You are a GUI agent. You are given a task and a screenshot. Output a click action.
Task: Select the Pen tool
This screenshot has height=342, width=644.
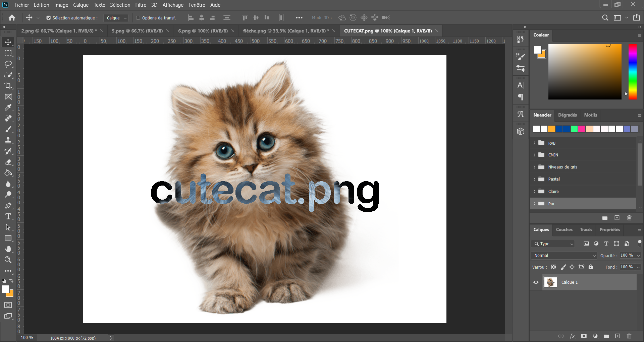pyautogui.click(x=8, y=206)
